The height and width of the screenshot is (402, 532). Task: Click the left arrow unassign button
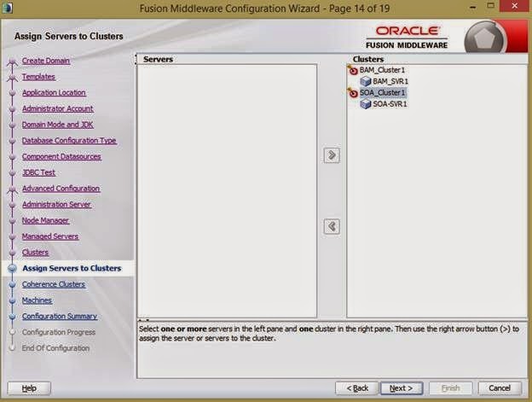coord(332,226)
